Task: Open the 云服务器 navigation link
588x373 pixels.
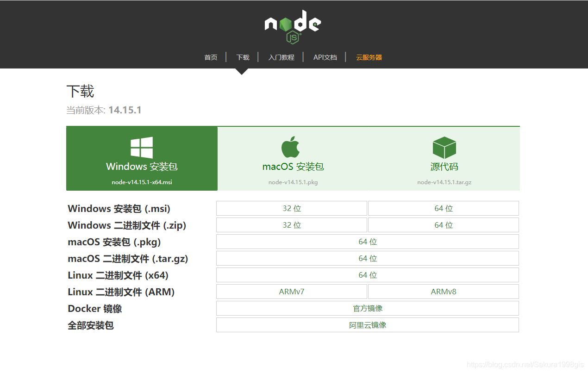Action: (369, 57)
